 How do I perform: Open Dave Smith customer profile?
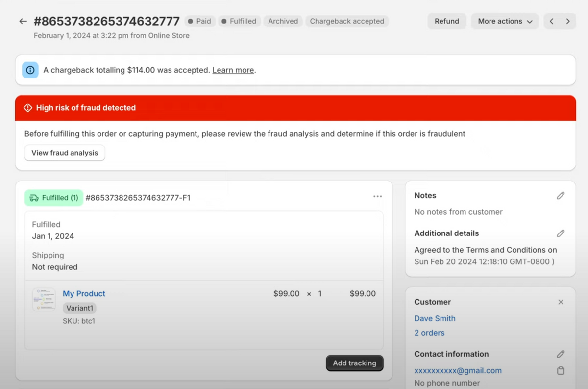(435, 318)
